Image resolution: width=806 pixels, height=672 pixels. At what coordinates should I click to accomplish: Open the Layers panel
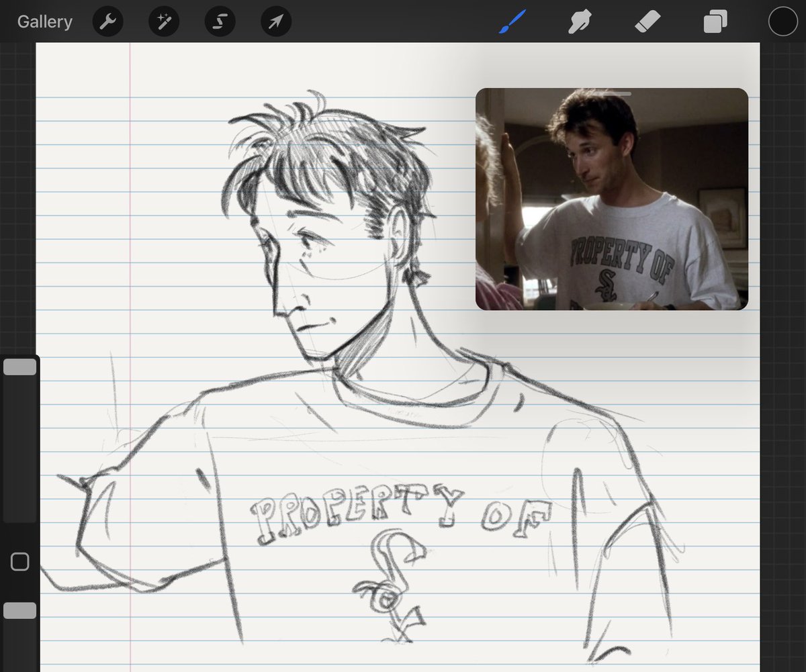715,22
